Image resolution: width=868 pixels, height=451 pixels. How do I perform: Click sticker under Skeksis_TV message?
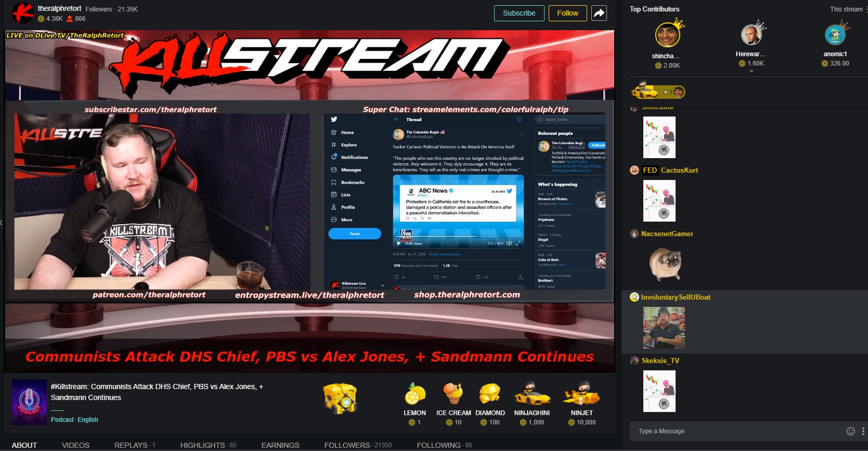(x=659, y=391)
